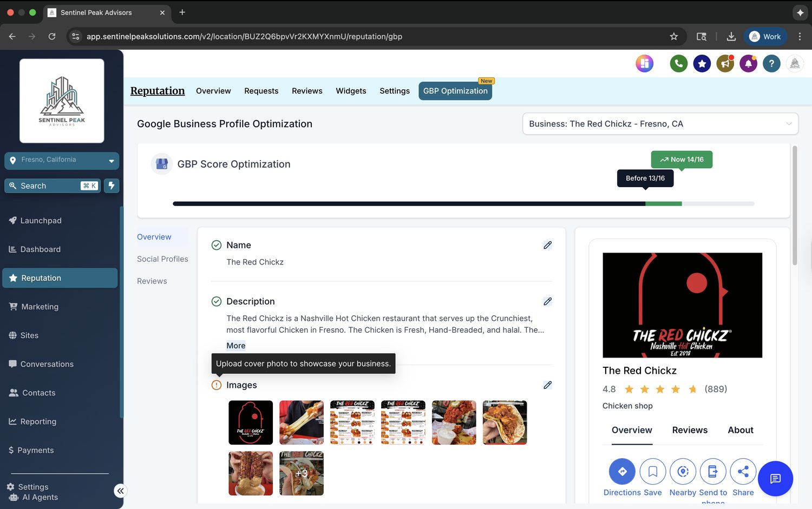Select Social Profiles section

pyautogui.click(x=162, y=259)
